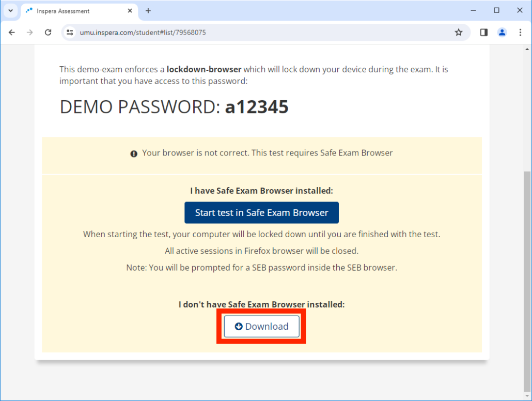
Task: Click the warning exclamation icon
Action: pyautogui.click(x=134, y=154)
